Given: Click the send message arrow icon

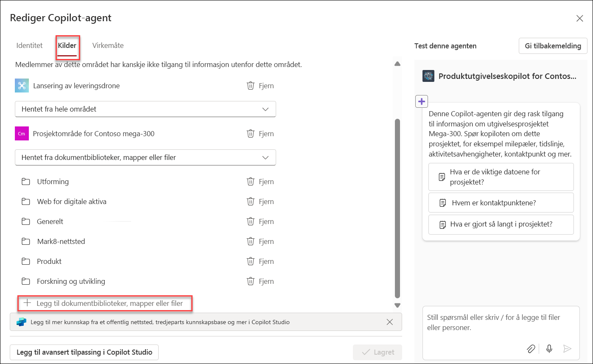Looking at the screenshot, I should [567, 349].
